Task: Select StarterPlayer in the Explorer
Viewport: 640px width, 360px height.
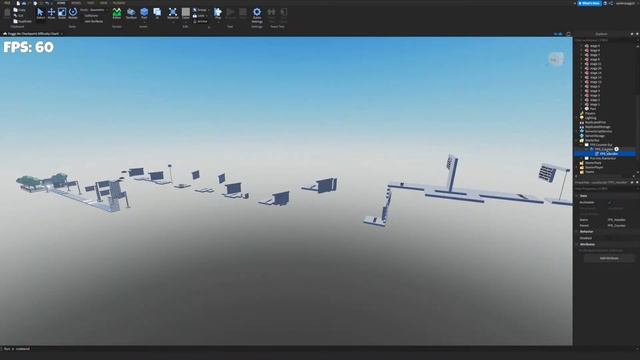Action: [x=594, y=167]
